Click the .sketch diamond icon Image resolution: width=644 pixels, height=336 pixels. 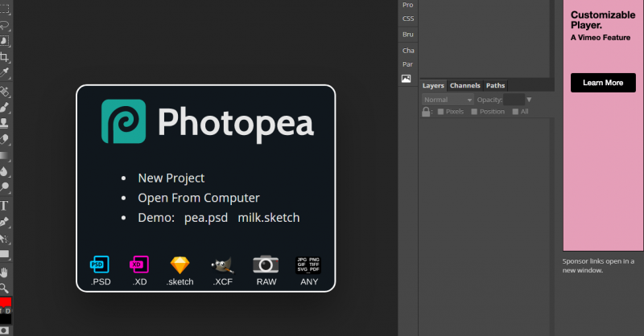point(180,265)
